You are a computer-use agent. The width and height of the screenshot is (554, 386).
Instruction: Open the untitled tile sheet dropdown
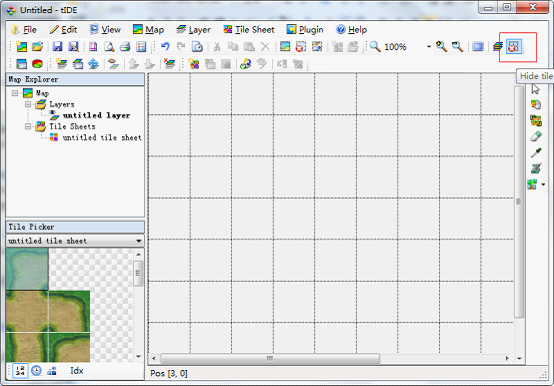point(75,241)
